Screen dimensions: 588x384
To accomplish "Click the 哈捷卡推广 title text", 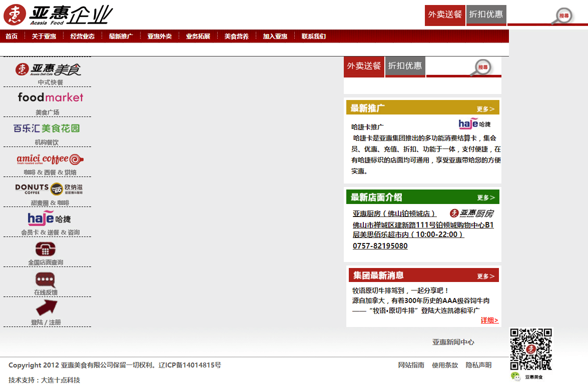I will [x=367, y=127].
